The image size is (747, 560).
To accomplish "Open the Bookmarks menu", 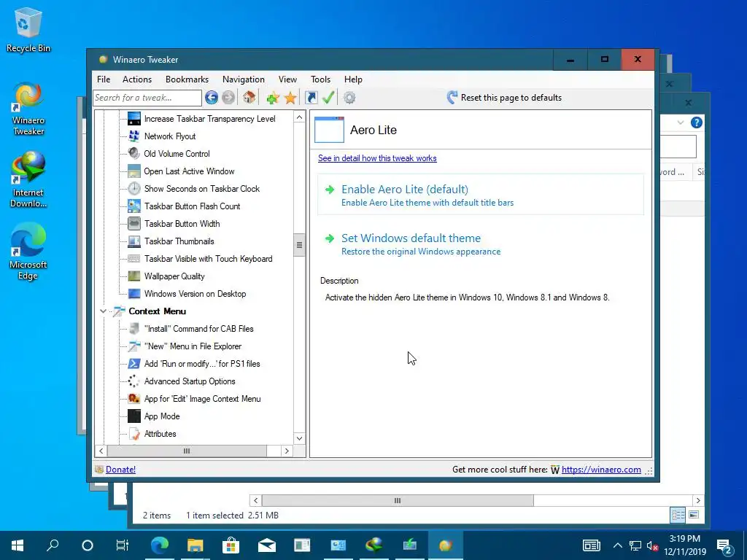I will point(187,79).
